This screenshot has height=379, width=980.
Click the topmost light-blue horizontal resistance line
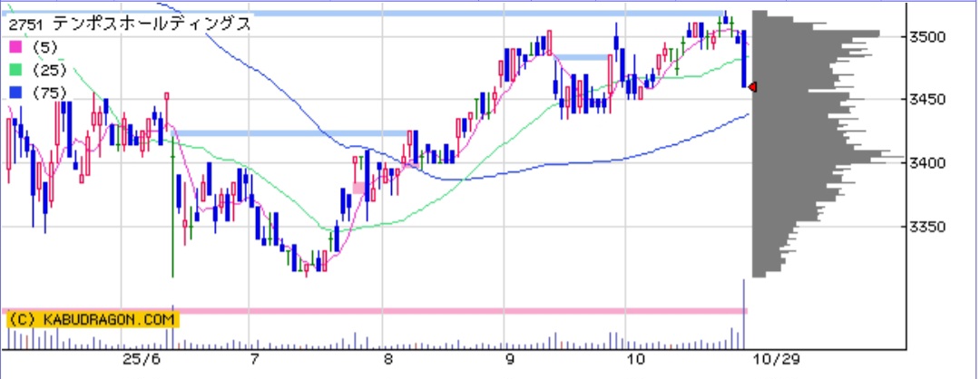coord(363,14)
